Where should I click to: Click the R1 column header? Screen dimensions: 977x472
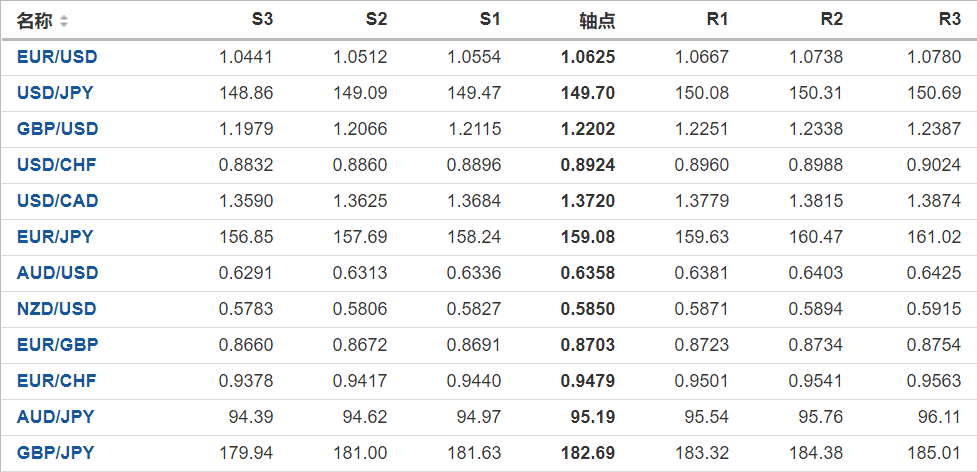716,20
